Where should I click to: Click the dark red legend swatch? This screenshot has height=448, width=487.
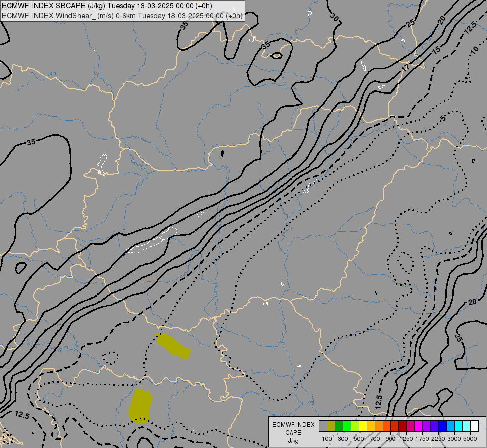pyautogui.click(x=403, y=426)
